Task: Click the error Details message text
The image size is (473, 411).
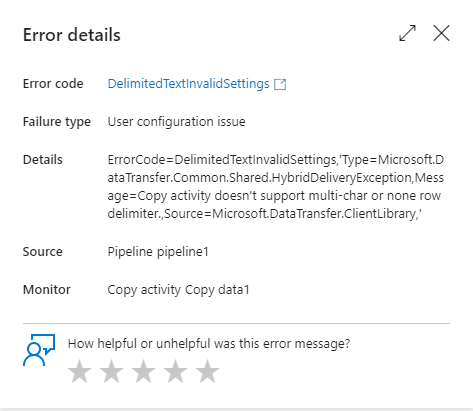Action: coord(276,187)
